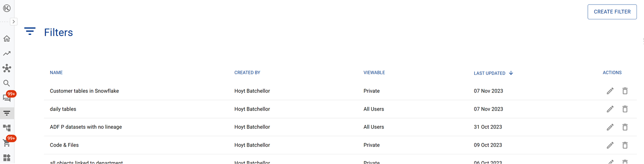Open the shopping cart icon in sidebar
Screen dimensions: 644x164
point(7,143)
